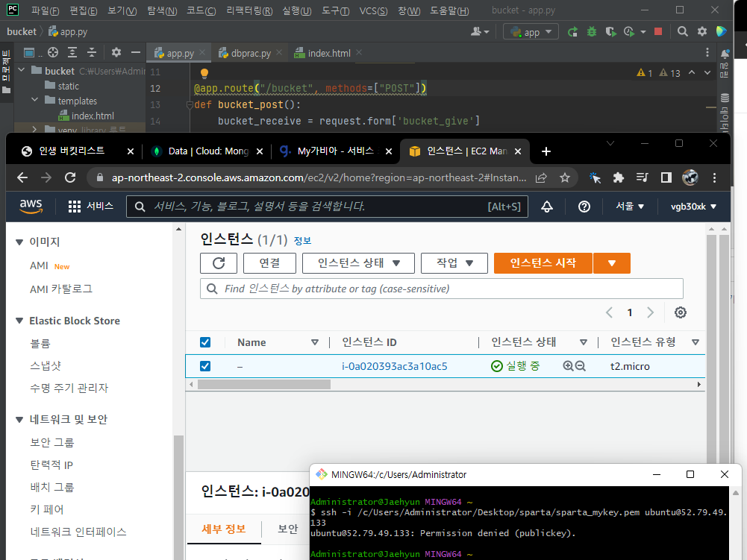Open new Chrome tab with plus
Screen dimensions: 747x560
pos(546,151)
